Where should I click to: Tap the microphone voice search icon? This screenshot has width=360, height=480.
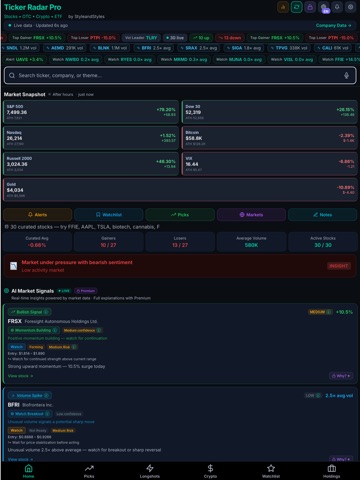(x=346, y=76)
